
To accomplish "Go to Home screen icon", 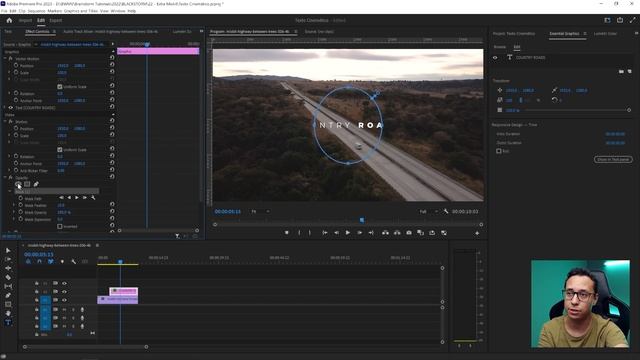I will click(x=9, y=20).
